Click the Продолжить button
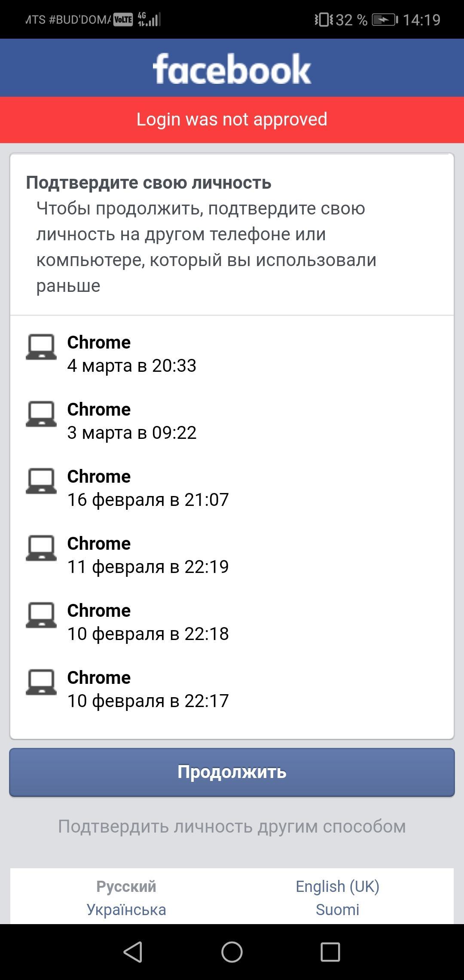The height and width of the screenshot is (980, 464). (232, 772)
